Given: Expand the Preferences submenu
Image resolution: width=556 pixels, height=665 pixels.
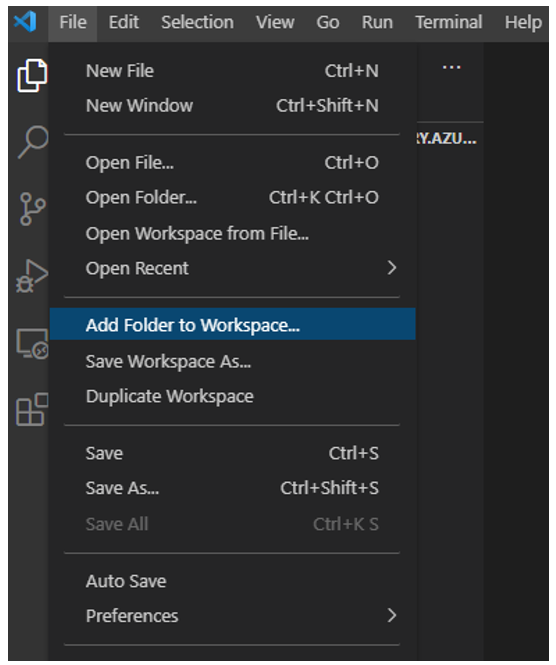Looking at the screenshot, I should 232,616.
